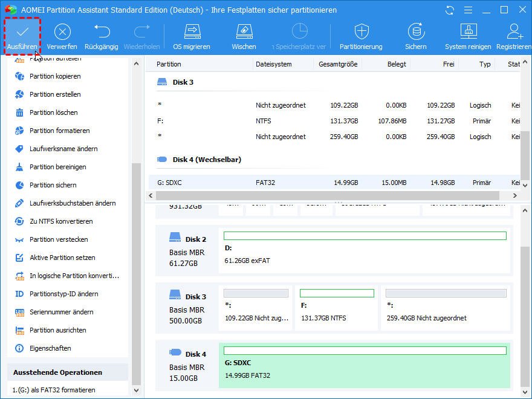
Task: Discard changes with the Verwerfen icon
Action: (x=62, y=36)
